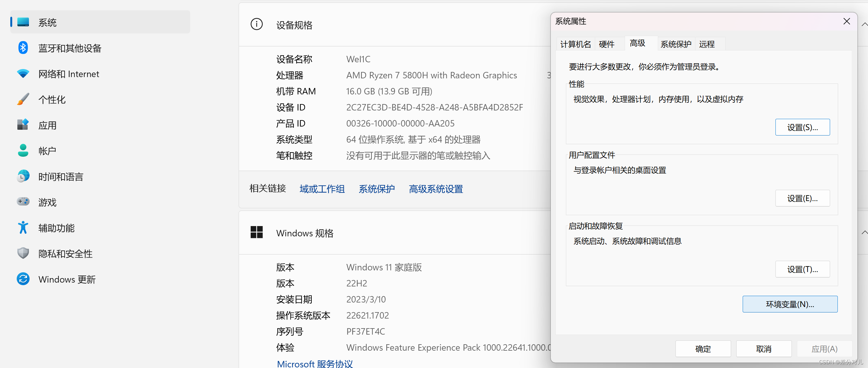Screen dimensions: 868x368
Task: Open performance 设置(S)... button
Action: [802, 127]
